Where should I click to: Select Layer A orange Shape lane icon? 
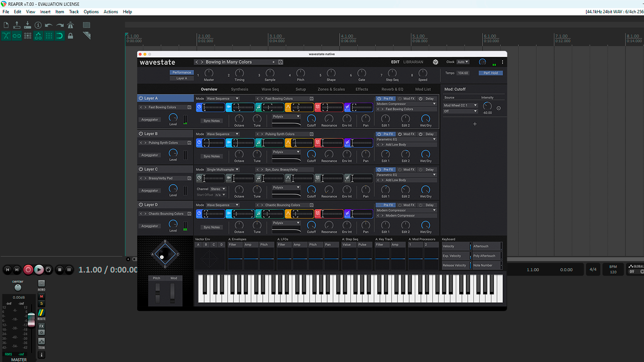coord(288,107)
